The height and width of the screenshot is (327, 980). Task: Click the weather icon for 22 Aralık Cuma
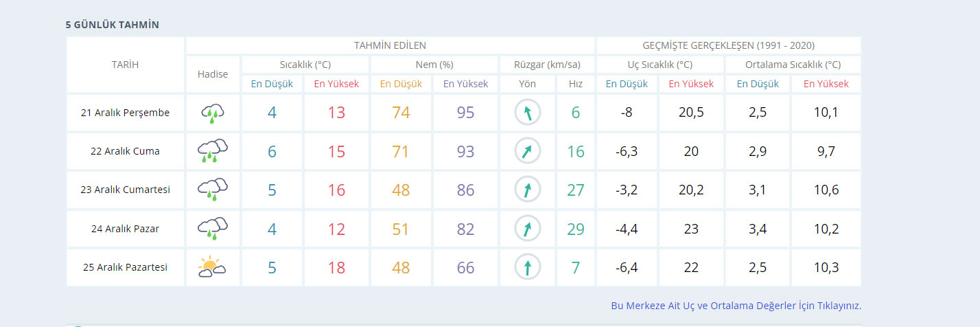213,151
